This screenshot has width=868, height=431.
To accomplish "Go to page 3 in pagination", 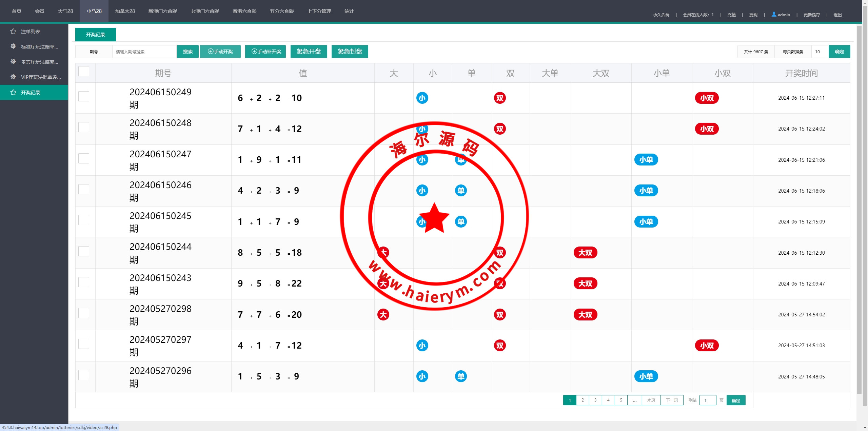I will point(595,400).
